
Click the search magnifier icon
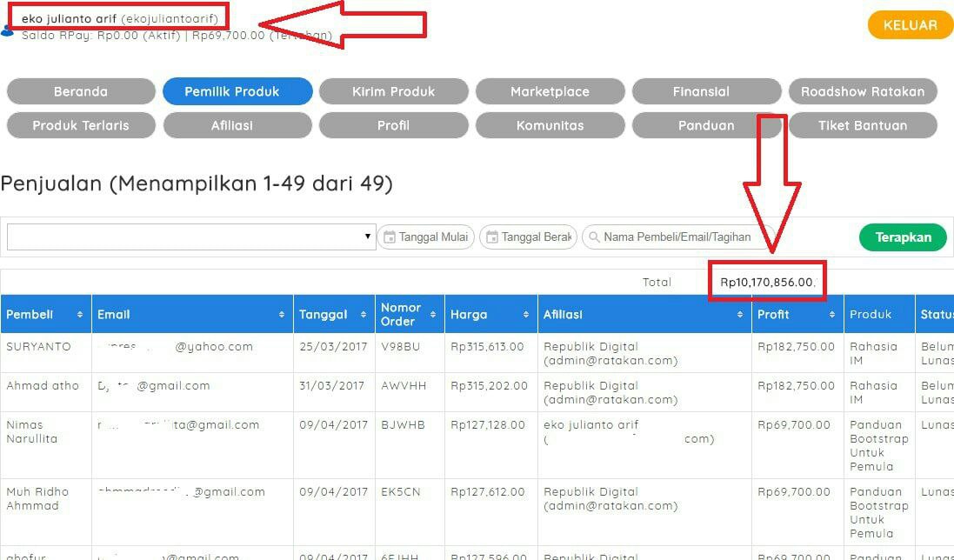point(593,237)
